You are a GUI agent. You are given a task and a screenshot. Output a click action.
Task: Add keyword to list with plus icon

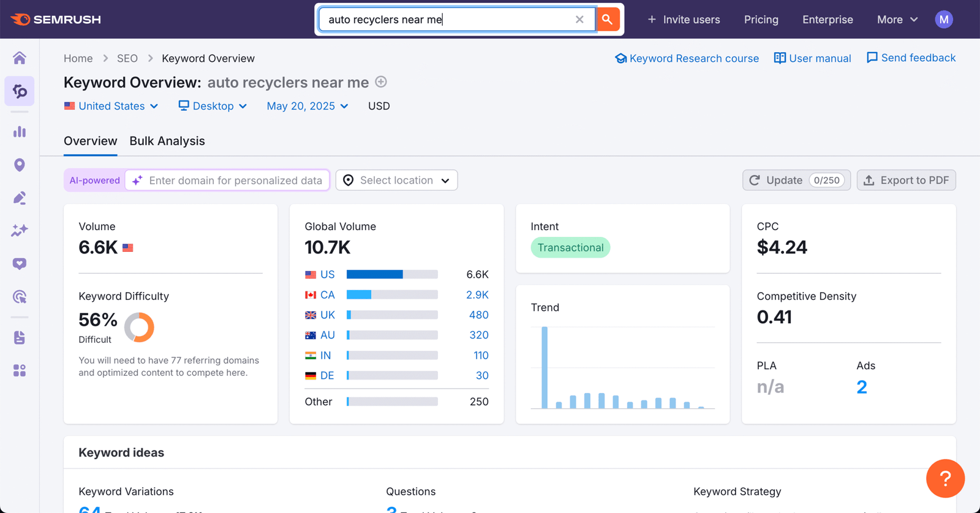[x=381, y=82]
